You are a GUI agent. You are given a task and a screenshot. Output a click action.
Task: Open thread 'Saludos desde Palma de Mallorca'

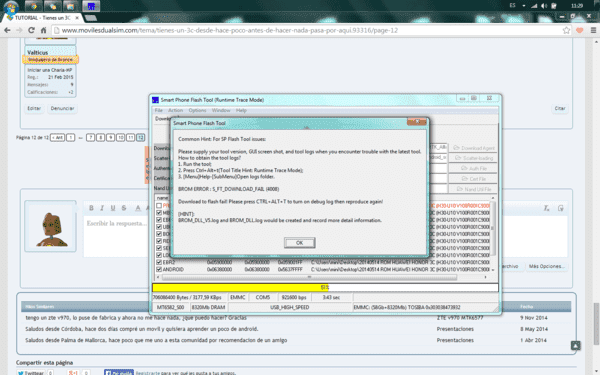pos(156,340)
